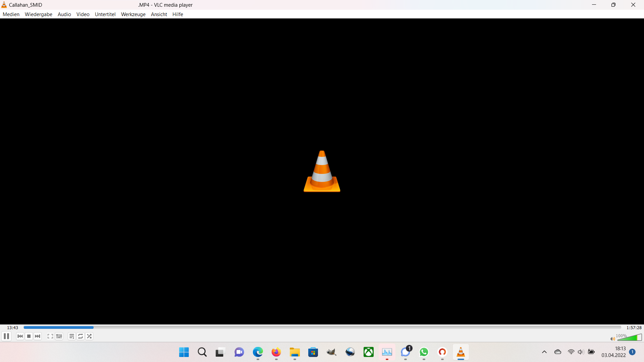Open Firefox from the taskbar

point(276,352)
